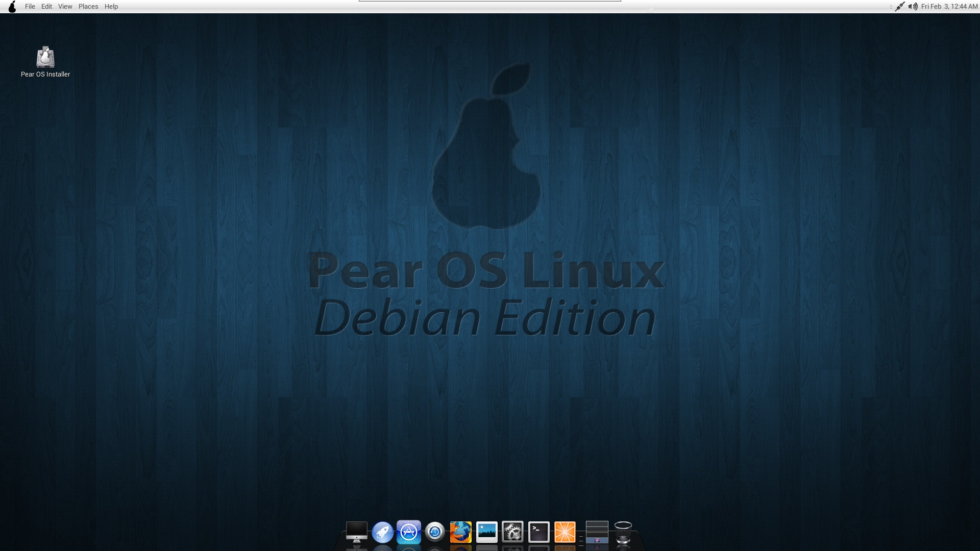Launch the Terminal from the dock
Viewport: 980px width, 551px height.
(x=538, y=532)
